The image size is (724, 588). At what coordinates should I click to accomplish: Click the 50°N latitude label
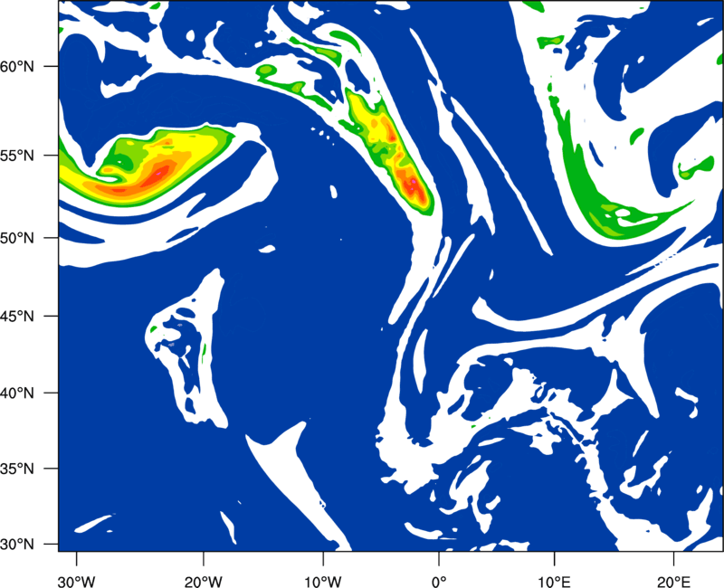click(17, 239)
